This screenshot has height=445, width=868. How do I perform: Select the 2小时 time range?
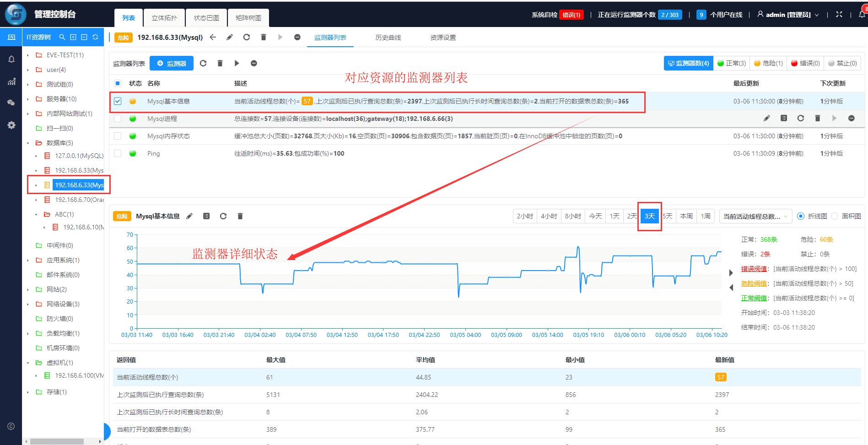tap(525, 216)
